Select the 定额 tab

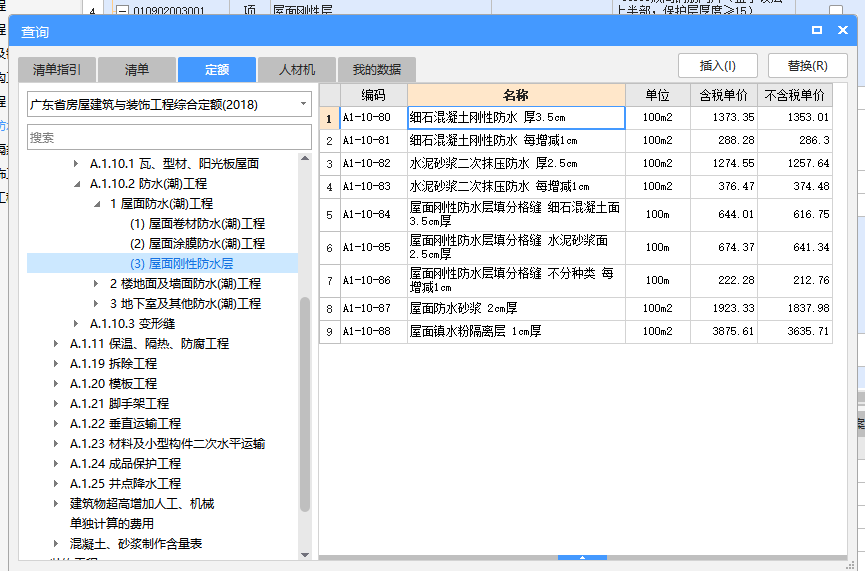(x=217, y=70)
